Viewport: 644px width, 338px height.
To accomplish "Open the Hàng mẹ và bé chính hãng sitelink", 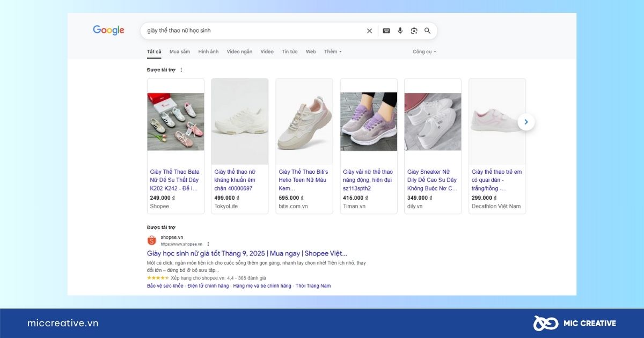I will point(262,286).
